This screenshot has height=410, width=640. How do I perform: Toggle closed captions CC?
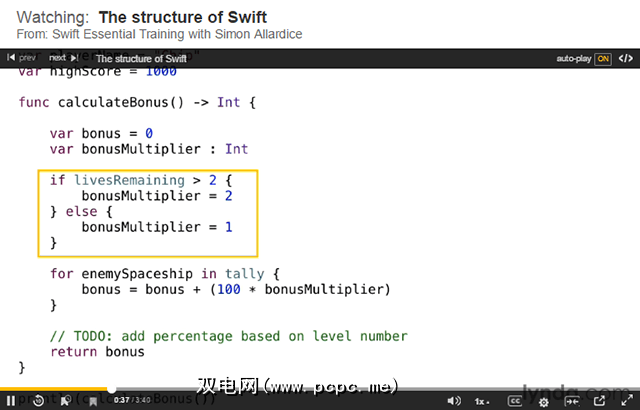pos(515,401)
